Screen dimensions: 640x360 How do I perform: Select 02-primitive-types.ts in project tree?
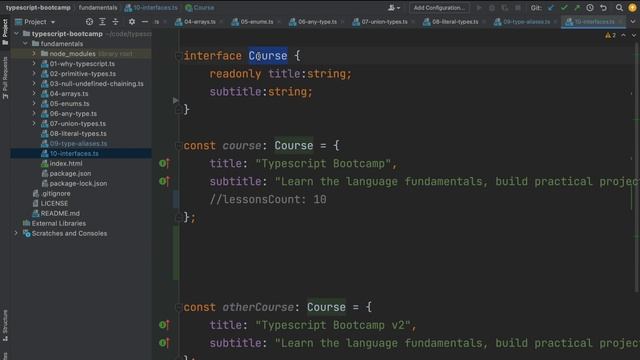tap(83, 73)
